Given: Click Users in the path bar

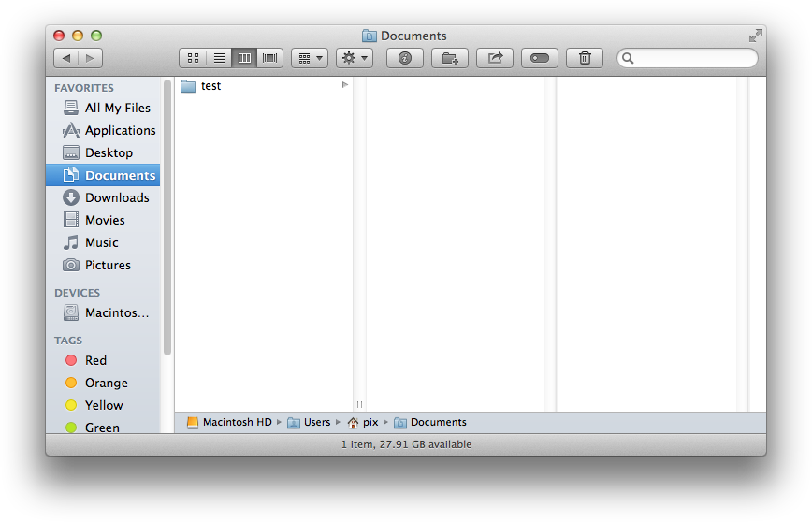Looking at the screenshot, I should pyautogui.click(x=316, y=423).
